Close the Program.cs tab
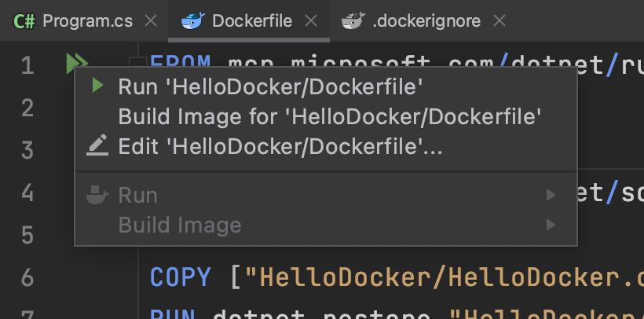This screenshot has height=319, width=644. [152, 21]
